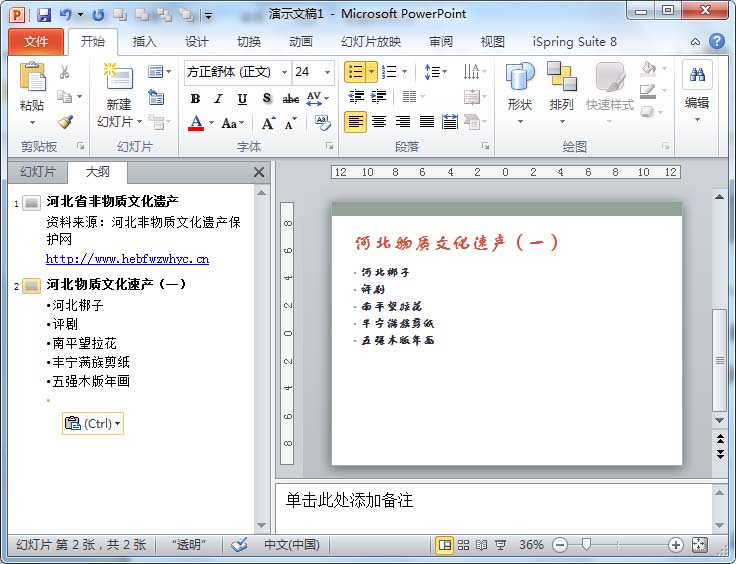Click the fit slide to window icon

click(x=699, y=545)
